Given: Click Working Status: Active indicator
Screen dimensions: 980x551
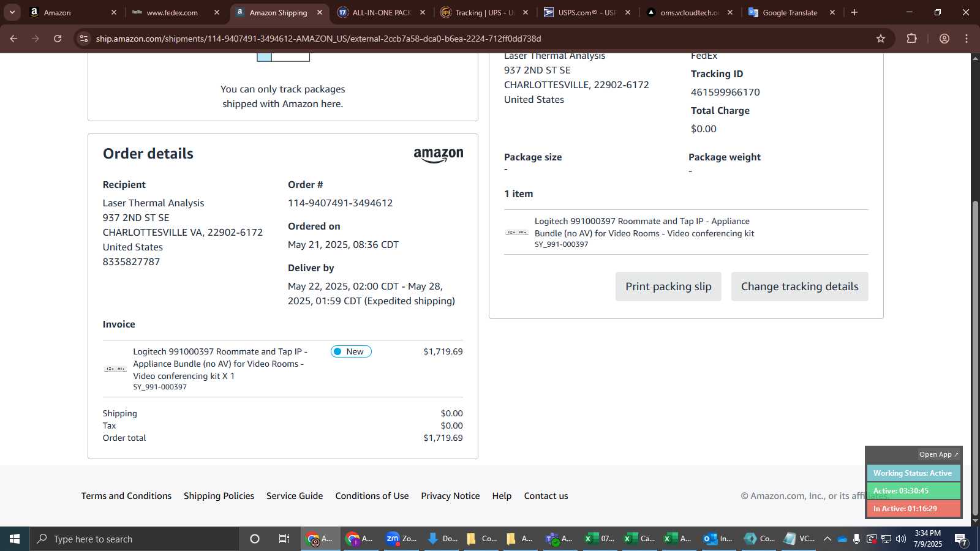Looking at the screenshot, I should (913, 473).
